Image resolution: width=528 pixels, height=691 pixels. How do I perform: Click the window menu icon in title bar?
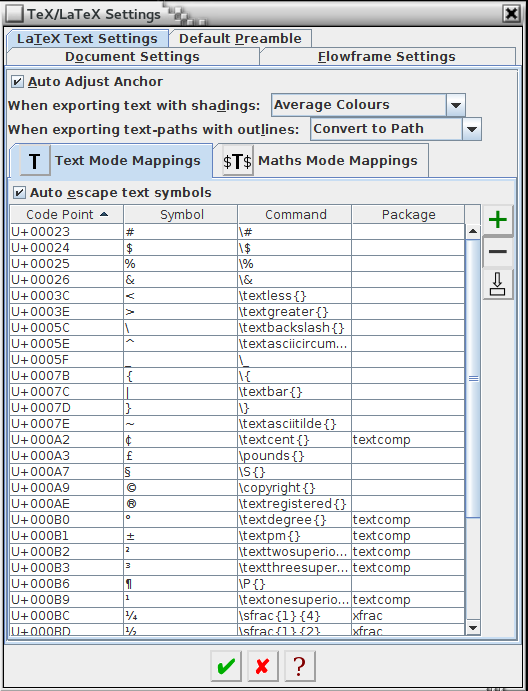14,14
